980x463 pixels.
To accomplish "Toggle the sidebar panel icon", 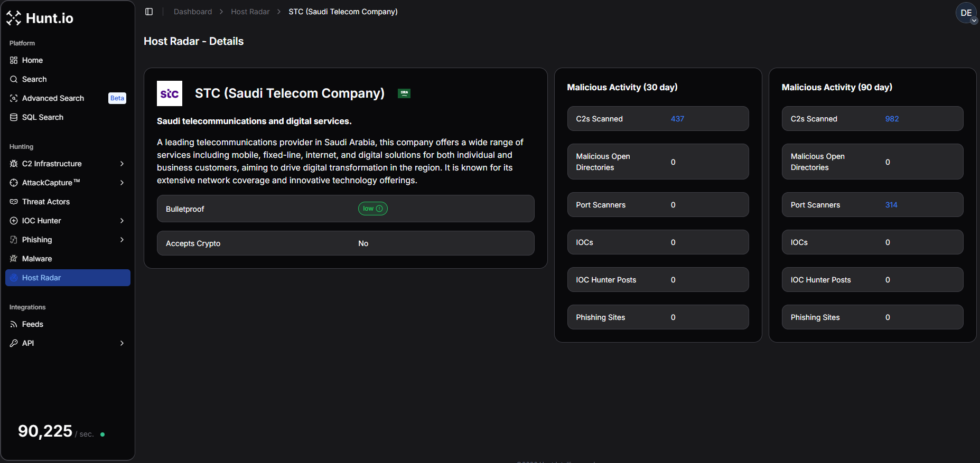I will [x=149, y=12].
